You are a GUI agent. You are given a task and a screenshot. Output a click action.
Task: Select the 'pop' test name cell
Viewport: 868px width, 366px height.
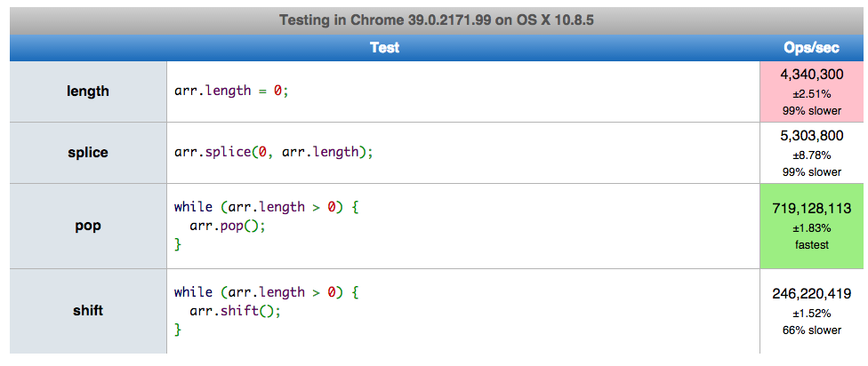pyautogui.click(x=88, y=227)
